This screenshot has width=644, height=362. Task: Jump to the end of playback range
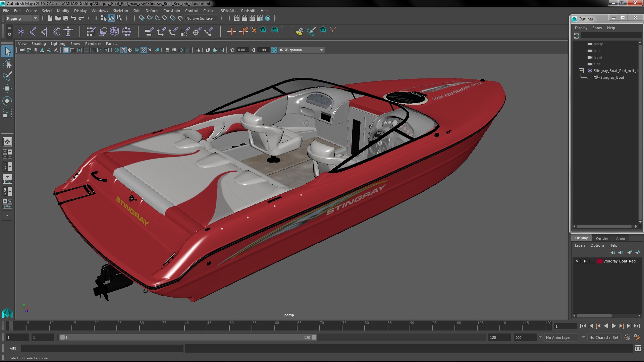pos(637,326)
